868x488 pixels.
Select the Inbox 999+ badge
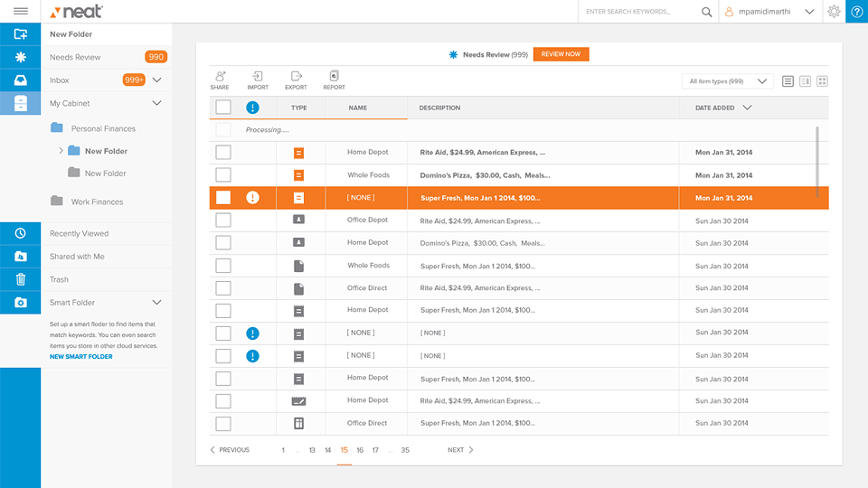(134, 80)
